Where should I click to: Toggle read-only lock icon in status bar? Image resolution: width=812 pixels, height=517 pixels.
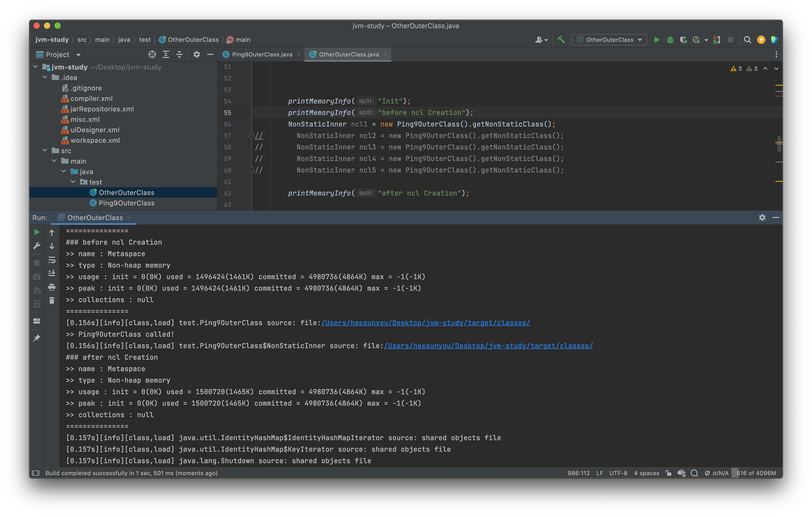click(x=668, y=473)
